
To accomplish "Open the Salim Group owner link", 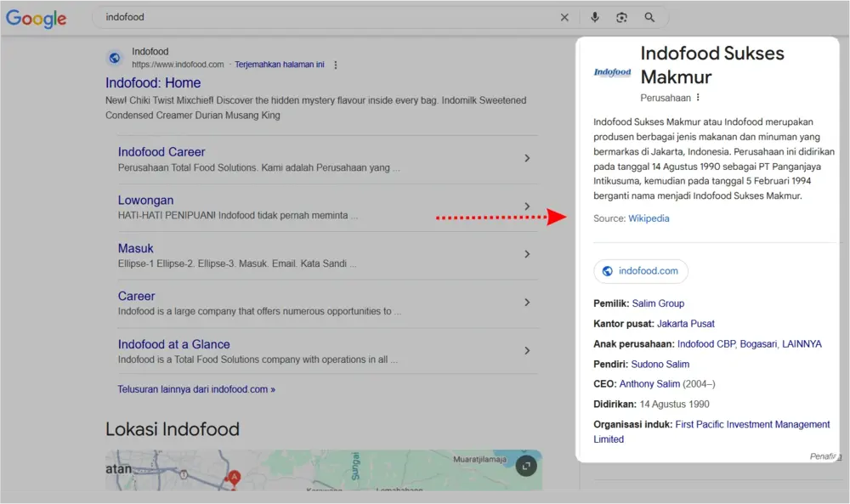I will pos(658,303).
